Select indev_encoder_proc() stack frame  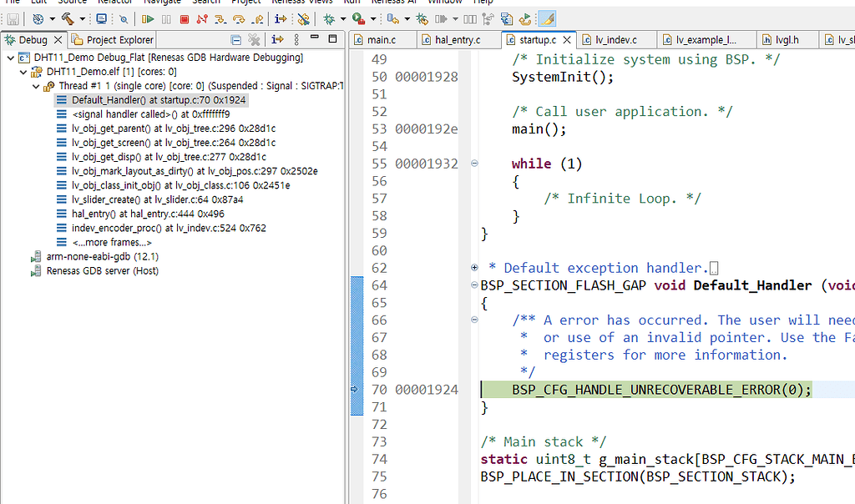(169, 228)
